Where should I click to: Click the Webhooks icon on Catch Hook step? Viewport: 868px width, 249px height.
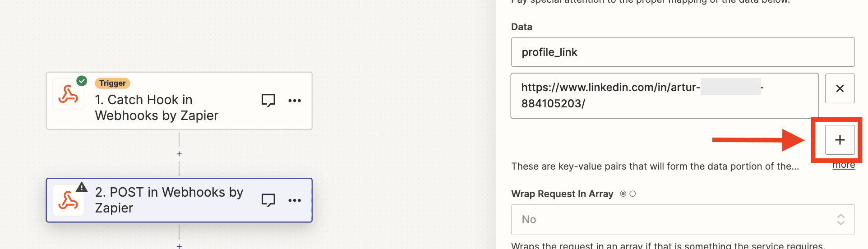(x=68, y=94)
